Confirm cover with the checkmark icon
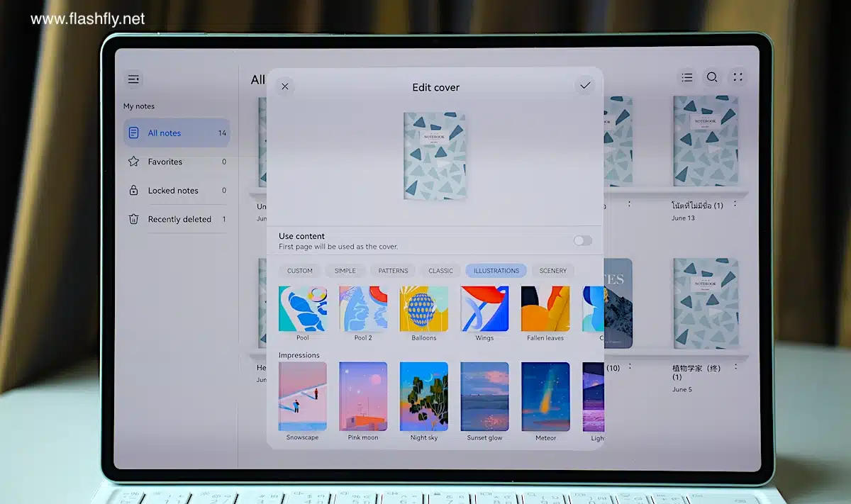The width and height of the screenshot is (851, 504). click(x=585, y=86)
